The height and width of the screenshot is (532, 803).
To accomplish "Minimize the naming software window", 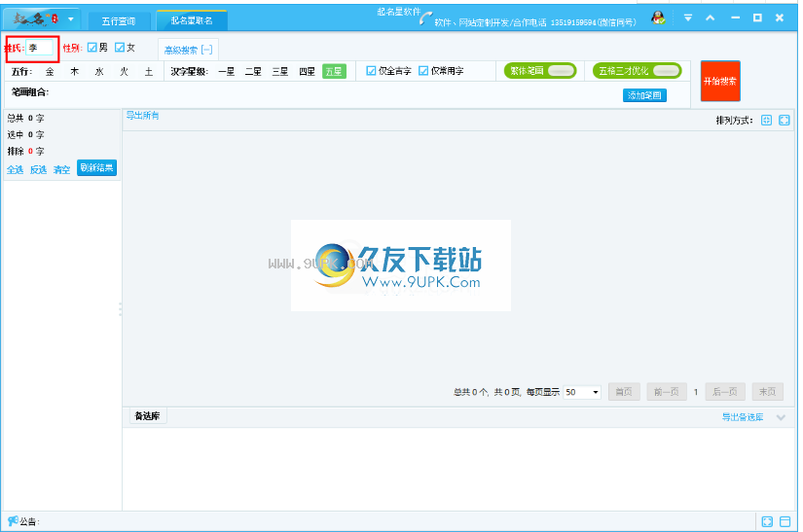I will (x=736, y=18).
